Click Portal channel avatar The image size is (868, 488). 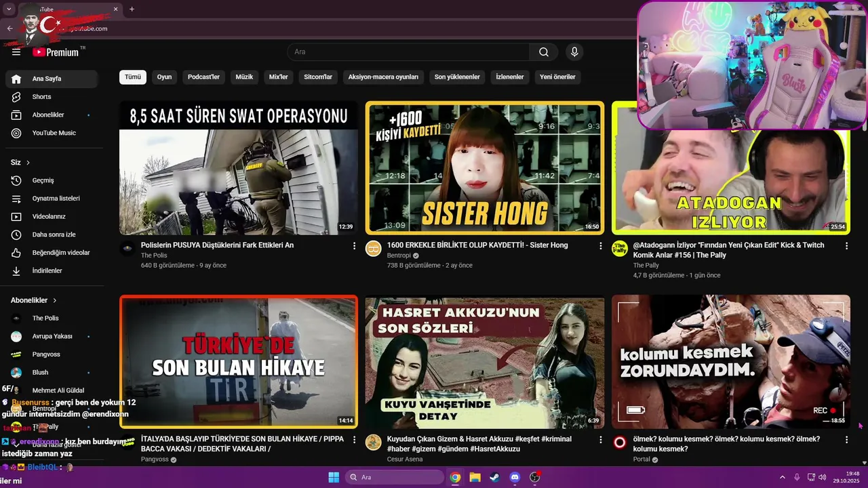click(619, 442)
